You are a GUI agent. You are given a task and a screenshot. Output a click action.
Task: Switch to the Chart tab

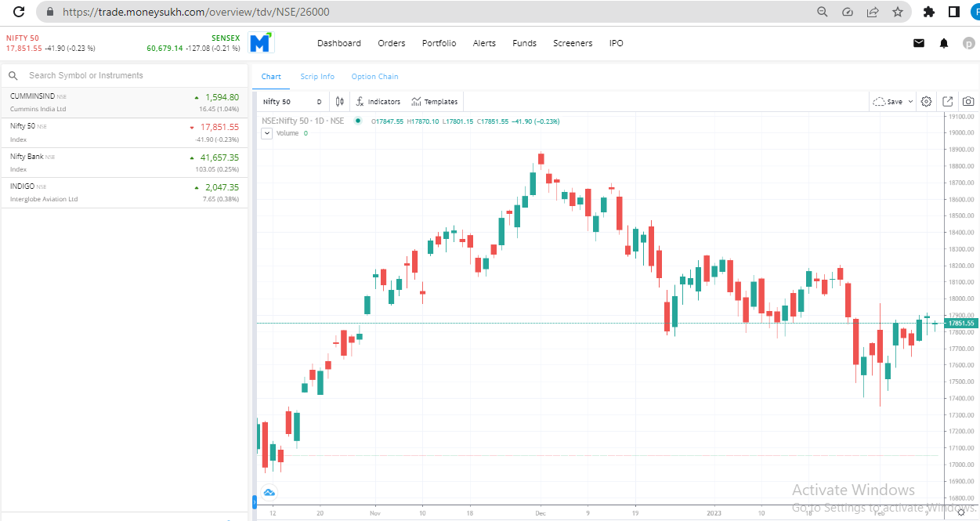click(x=271, y=77)
